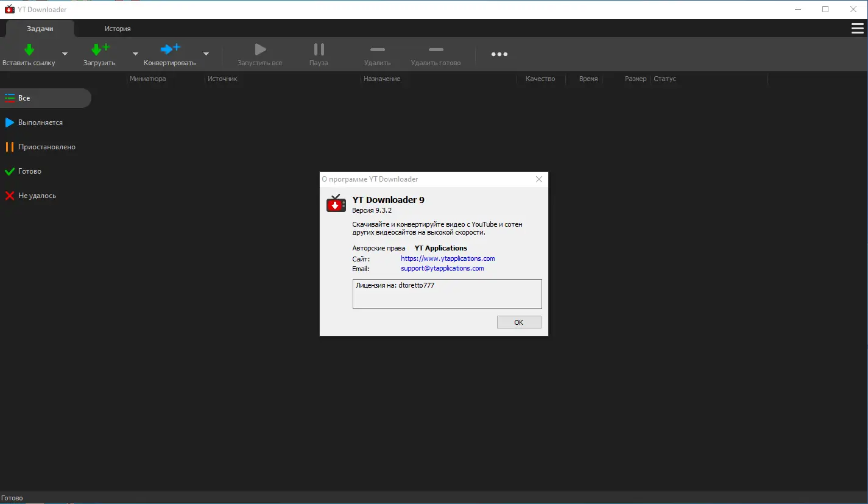Open the Вставить ссылку dropdown arrow
This screenshot has height=504, width=868.
(65, 55)
